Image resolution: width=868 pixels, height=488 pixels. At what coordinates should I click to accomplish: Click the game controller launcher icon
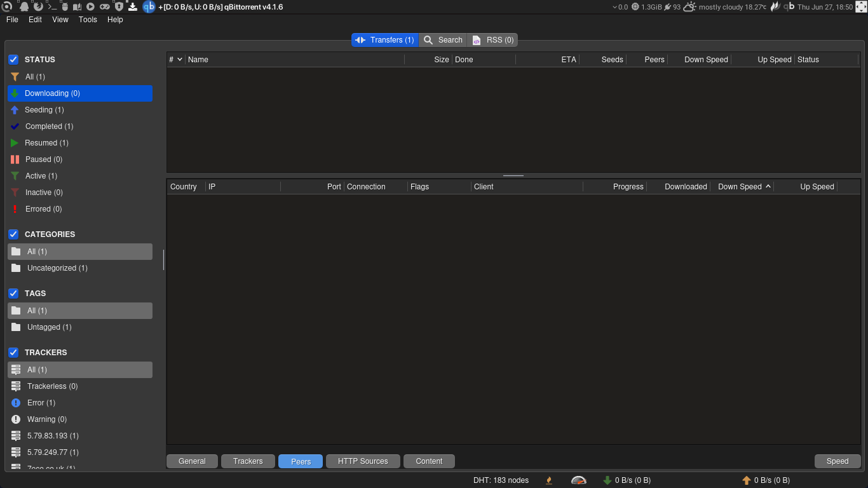[104, 7]
